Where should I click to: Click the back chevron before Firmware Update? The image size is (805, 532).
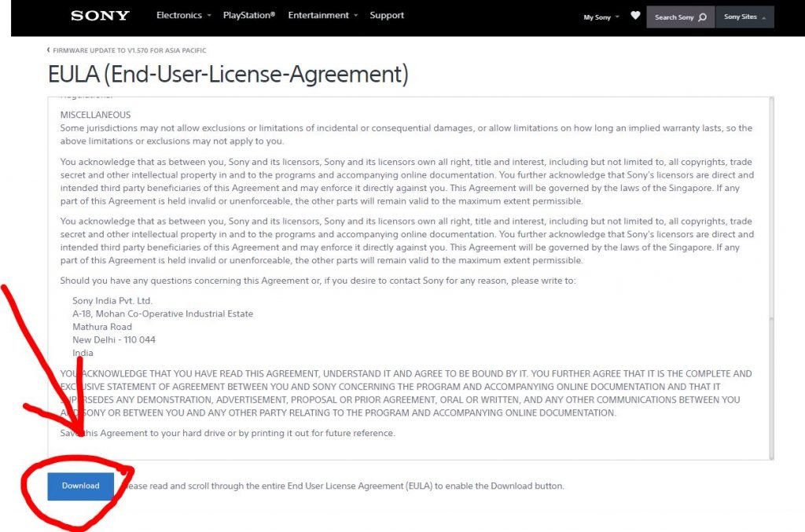pyautogui.click(x=49, y=50)
